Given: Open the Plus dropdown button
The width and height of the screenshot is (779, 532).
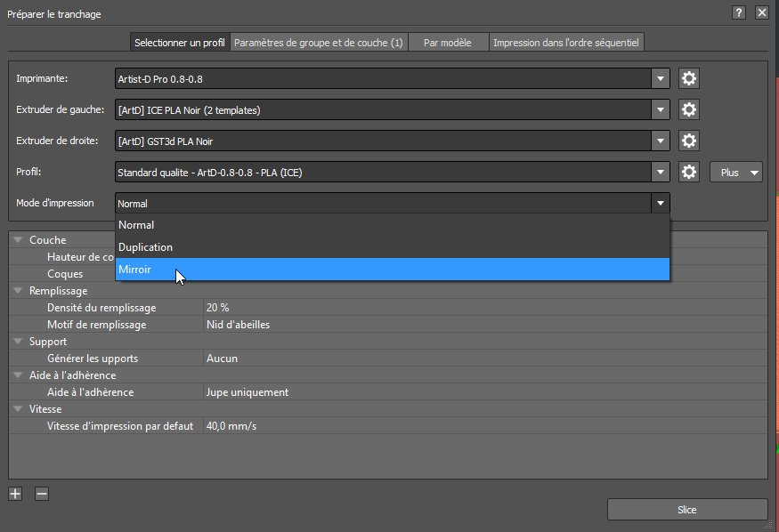Looking at the screenshot, I should click(735, 173).
